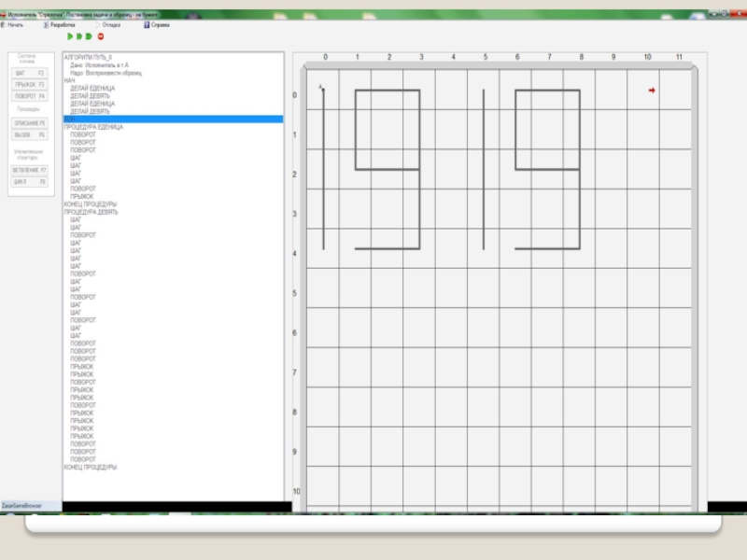The image size is (747, 560).
Task: Click the third green fast-run icon
Action: [89, 36]
